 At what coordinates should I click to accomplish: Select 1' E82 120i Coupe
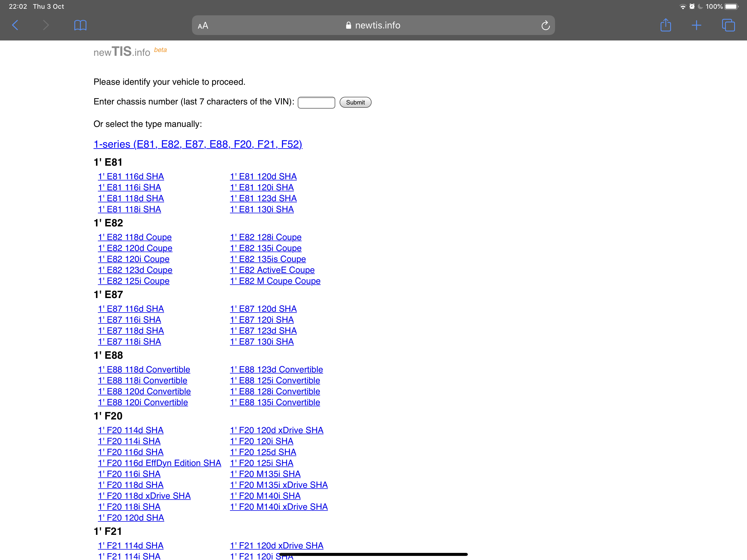click(134, 259)
